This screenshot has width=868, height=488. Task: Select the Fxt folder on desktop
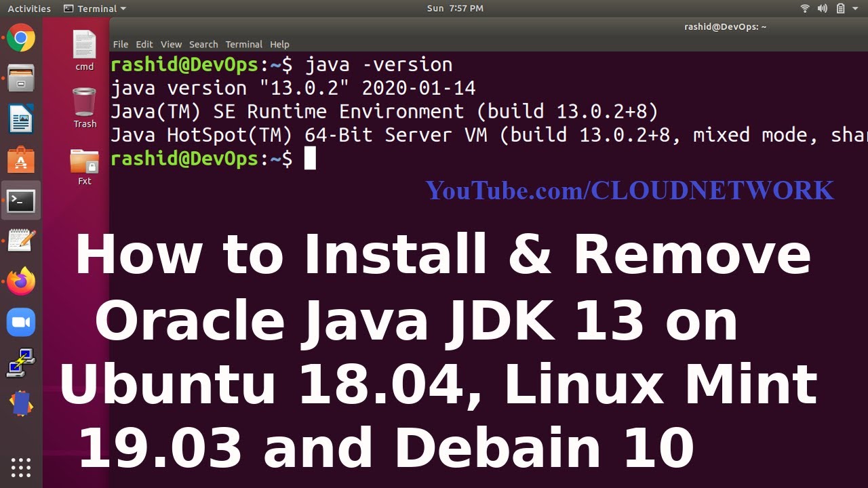[85, 167]
